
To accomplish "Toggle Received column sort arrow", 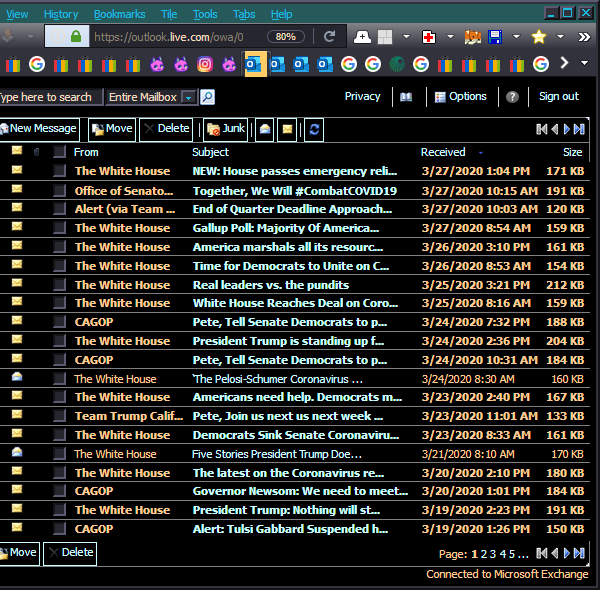I will point(481,153).
